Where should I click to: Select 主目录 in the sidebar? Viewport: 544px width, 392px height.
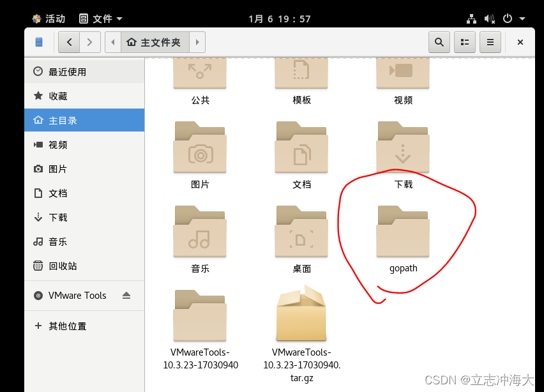(x=84, y=120)
